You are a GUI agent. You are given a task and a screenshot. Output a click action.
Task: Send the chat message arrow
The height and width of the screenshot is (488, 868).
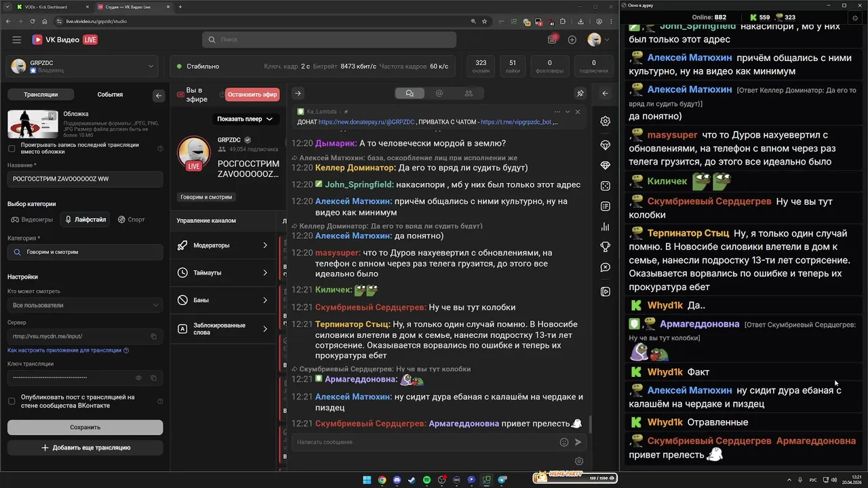coord(578,442)
